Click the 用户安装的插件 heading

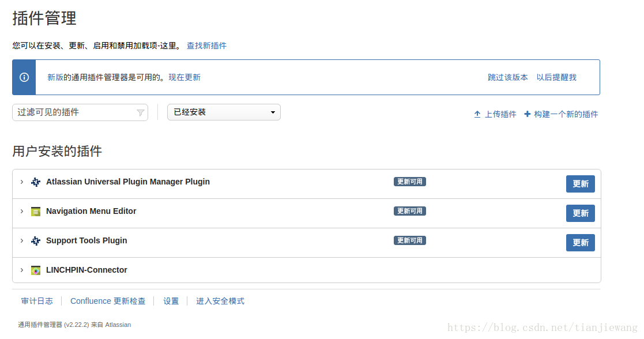(x=57, y=151)
